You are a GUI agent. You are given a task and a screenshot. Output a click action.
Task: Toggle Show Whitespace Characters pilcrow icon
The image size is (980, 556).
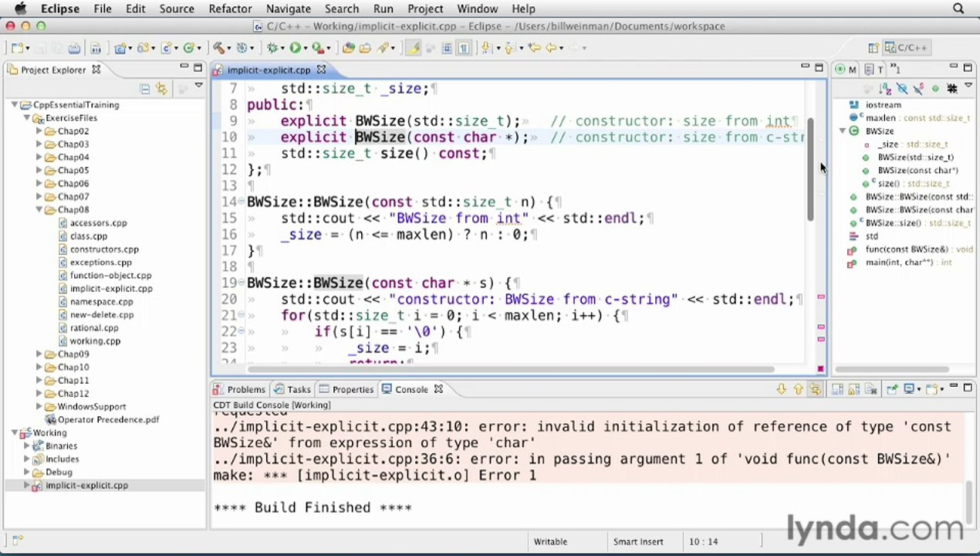[465, 48]
